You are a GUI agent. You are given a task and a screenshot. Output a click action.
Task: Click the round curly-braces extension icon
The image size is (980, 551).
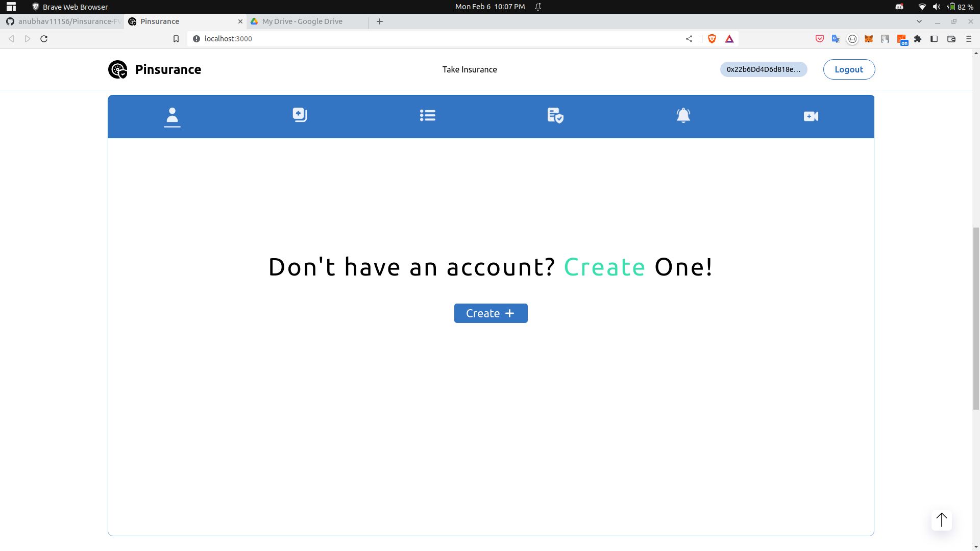tap(852, 39)
